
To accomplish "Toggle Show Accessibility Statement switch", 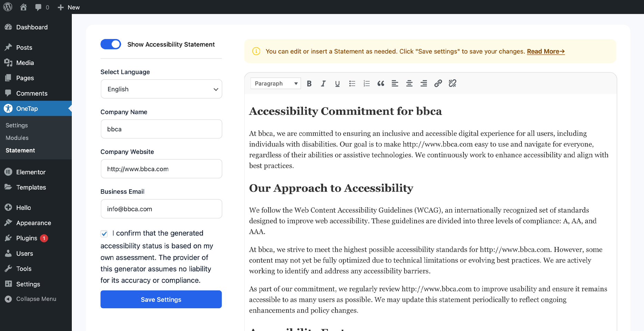I will click(111, 44).
